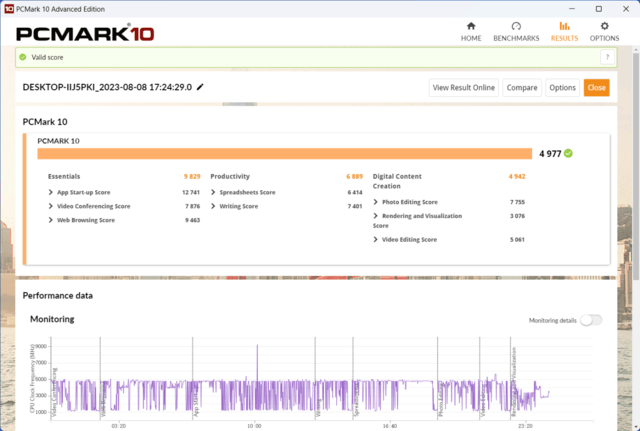640x431 pixels.
Task: Click the Essentials score 9 829
Action: pyautogui.click(x=192, y=176)
